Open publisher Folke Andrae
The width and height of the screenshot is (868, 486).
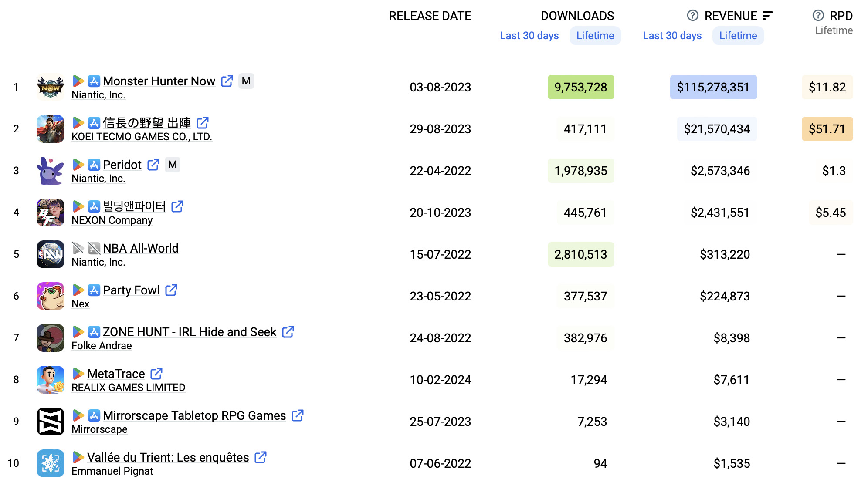pos(102,346)
